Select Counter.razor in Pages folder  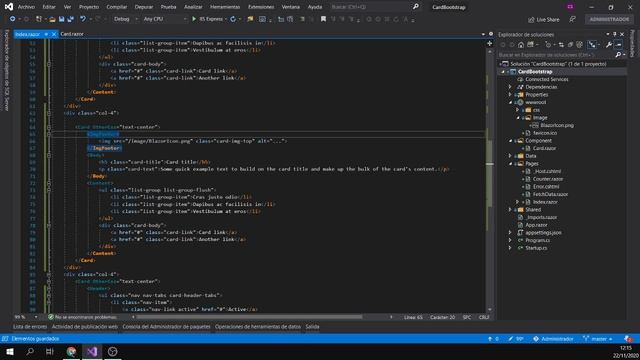coord(548,179)
